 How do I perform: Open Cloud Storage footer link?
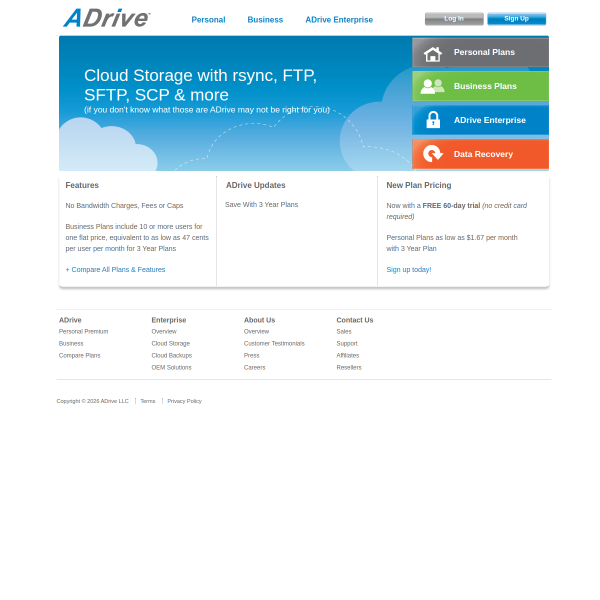[171, 344]
